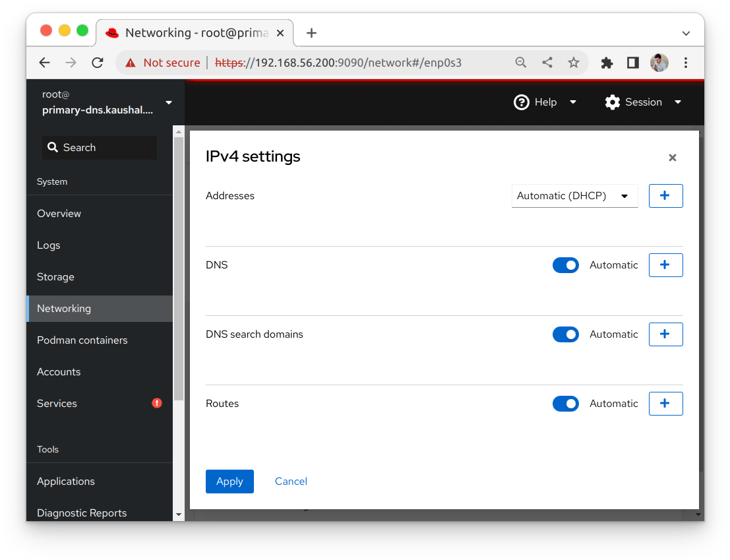Toggle DNS to manual mode
This screenshot has height=560, width=730.
coord(565,264)
